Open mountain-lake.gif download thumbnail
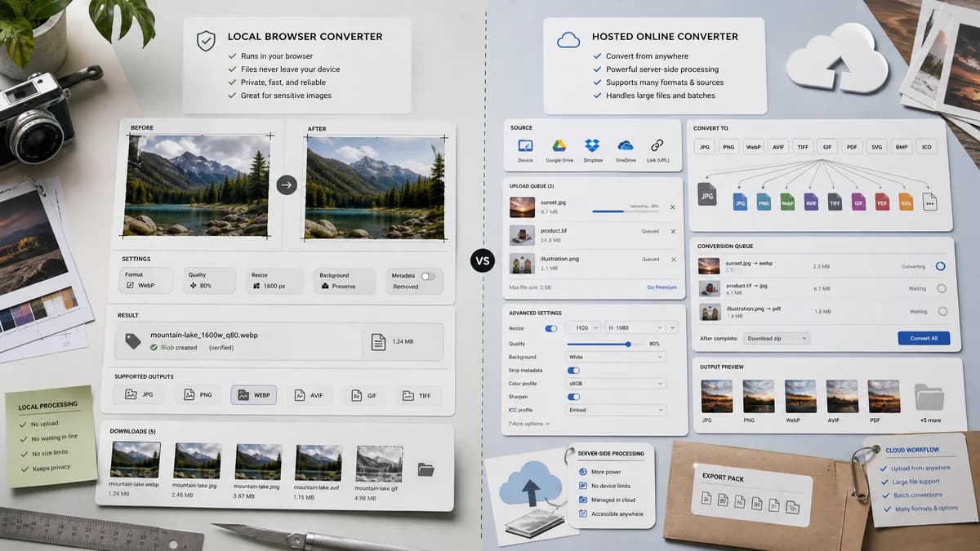980x551 pixels. tap(379, 464)
